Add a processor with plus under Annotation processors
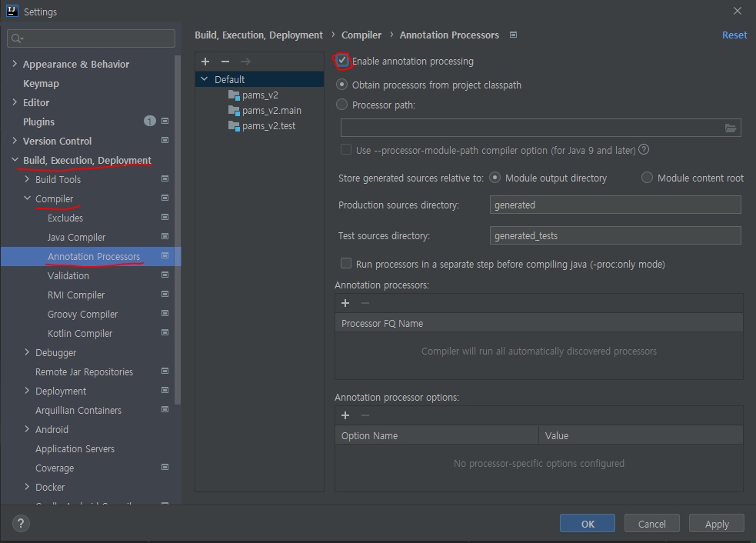Image resolution: width=756 pixels, height=543 pixels. coord(345,303)
